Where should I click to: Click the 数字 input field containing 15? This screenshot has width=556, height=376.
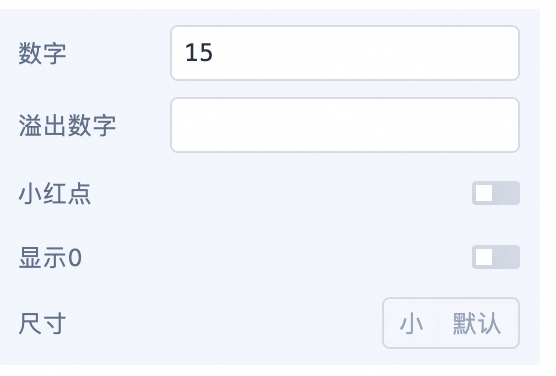(x=345, y=53)
